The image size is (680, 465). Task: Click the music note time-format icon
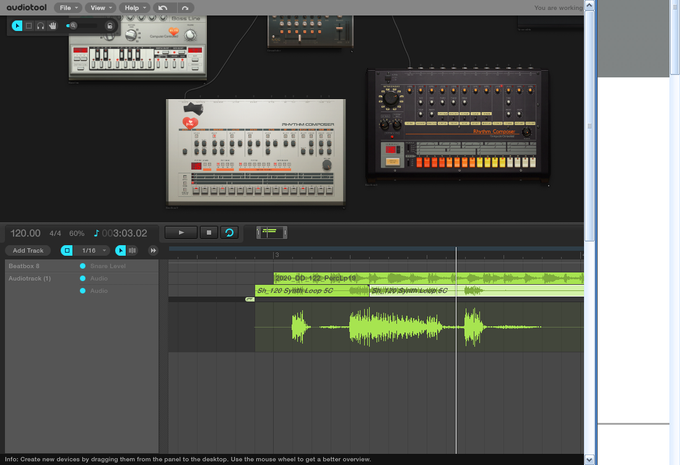tap(96, 233)
